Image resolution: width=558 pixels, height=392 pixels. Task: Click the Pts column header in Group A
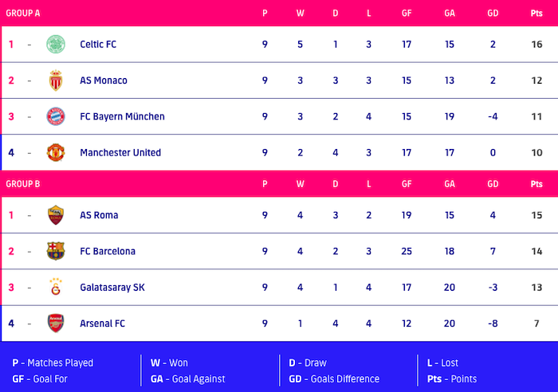536,13
